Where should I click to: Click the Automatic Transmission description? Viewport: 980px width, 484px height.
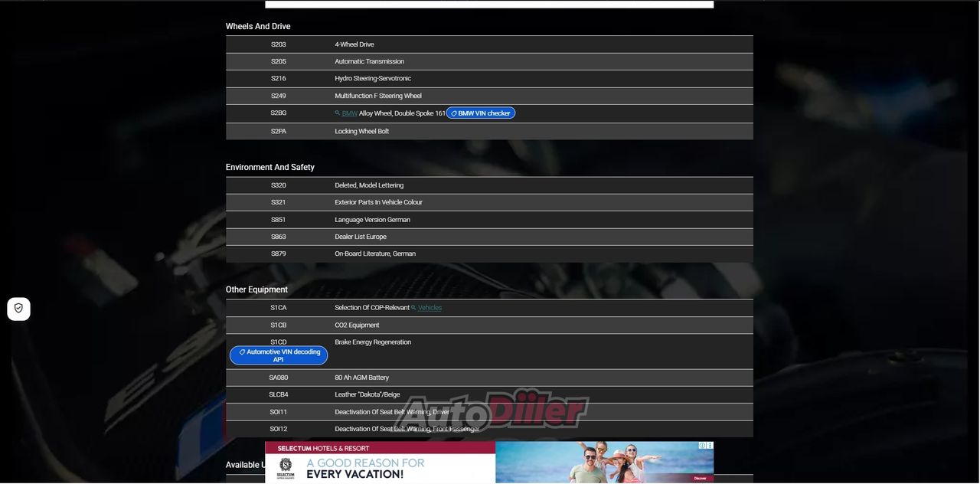click(x=369, y=61)
